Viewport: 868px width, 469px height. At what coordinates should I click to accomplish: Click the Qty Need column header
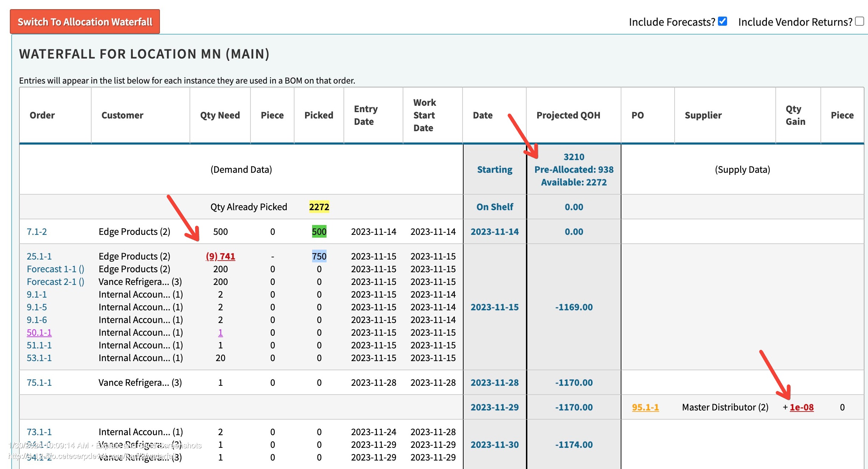click(x=220, y=115)
